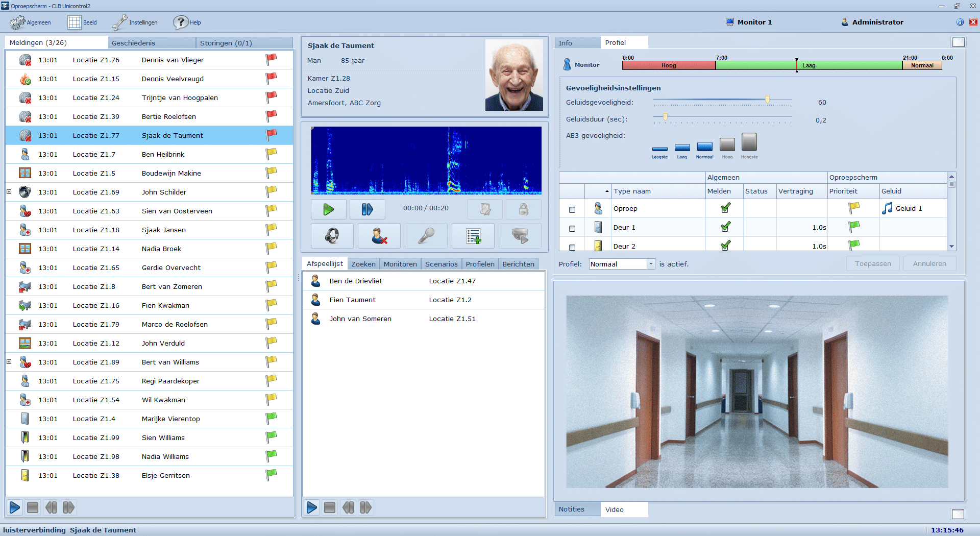
Task: Open the Scenarios tab
Action: point(441,264)
